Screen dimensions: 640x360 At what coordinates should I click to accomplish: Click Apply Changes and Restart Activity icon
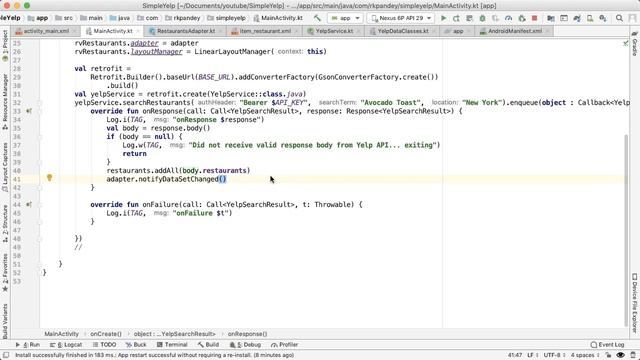[456, 18]
